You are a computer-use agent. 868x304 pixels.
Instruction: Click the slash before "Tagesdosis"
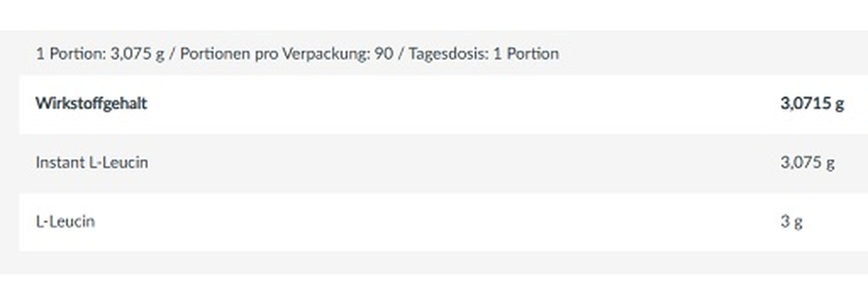[401, 54]
